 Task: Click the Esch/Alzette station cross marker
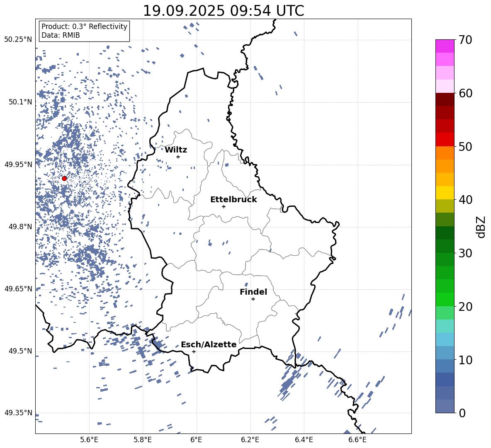click(x=194, y=351)
